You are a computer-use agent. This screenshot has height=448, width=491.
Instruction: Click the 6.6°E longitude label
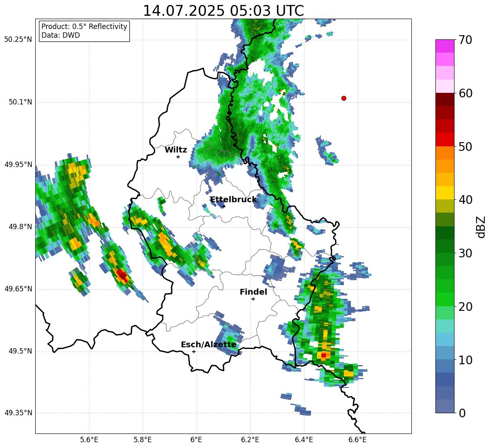pos(357,440)
